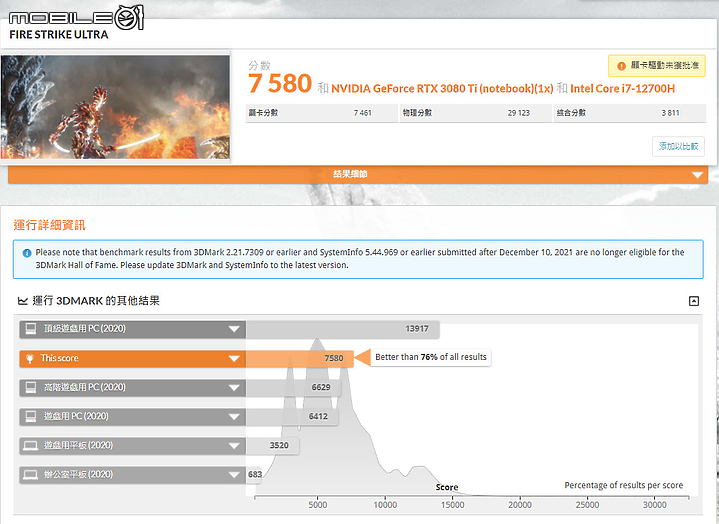719x524 pixels.
Task: Expand the 高階遊戲用 PC (2020) dropdown arrow
Action: point(234,387)
